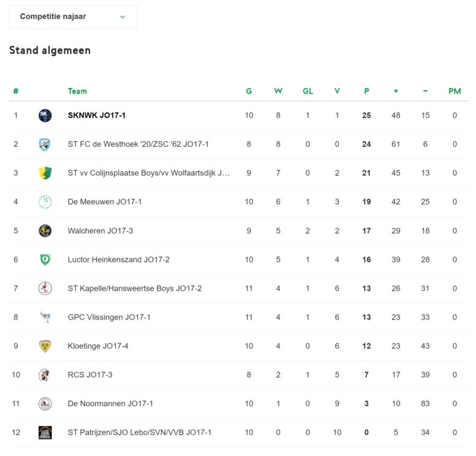Click the GL column header
476x456 pixels.
click(x=308, y=91)
